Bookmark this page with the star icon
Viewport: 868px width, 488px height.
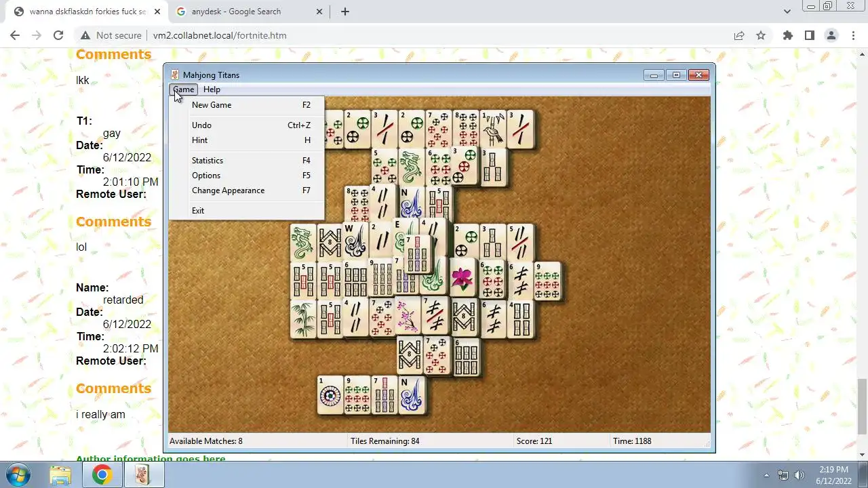tap(761, 35)
